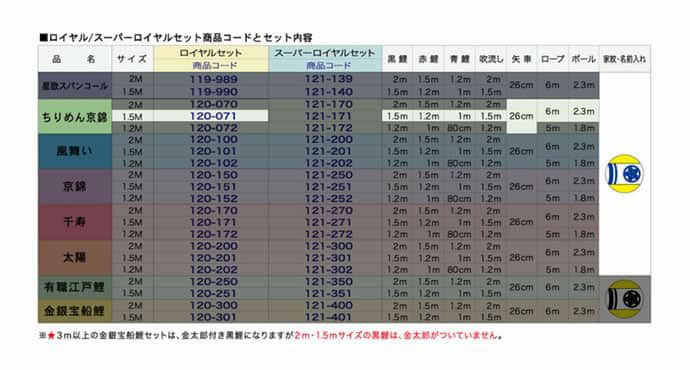This screenshot has height=370, width=690.
Task: Select the 金銀宝船鯉 product name cell
Action: (74, 311)
